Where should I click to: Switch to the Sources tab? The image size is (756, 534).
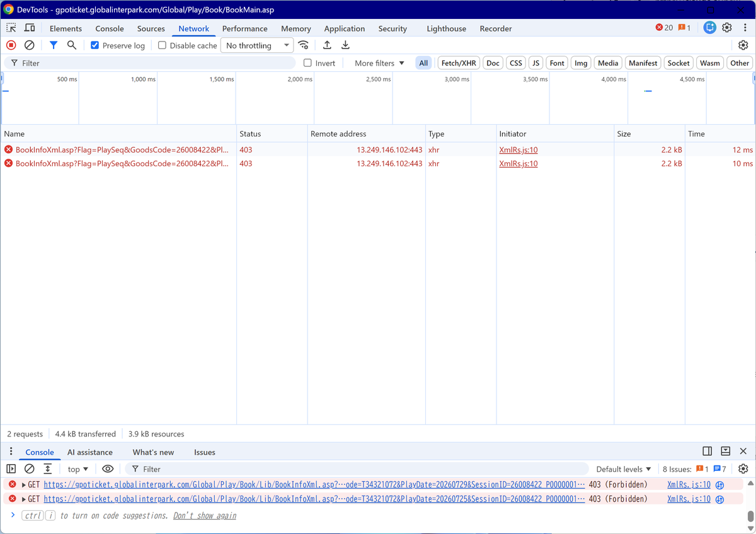click(x=151, y=28)
